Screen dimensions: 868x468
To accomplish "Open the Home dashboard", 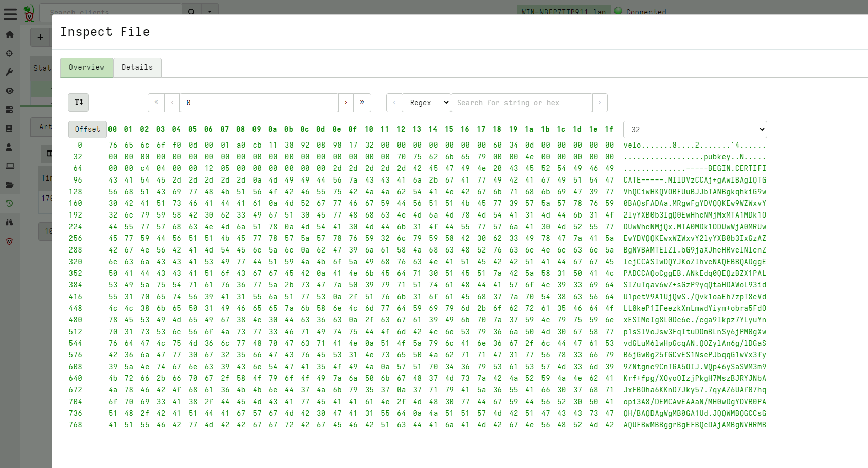I will point(9,34).
